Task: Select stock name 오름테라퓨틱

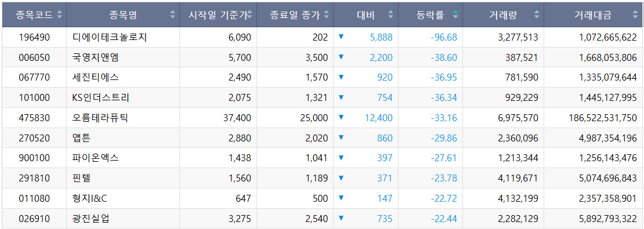Action: point(100,118)
